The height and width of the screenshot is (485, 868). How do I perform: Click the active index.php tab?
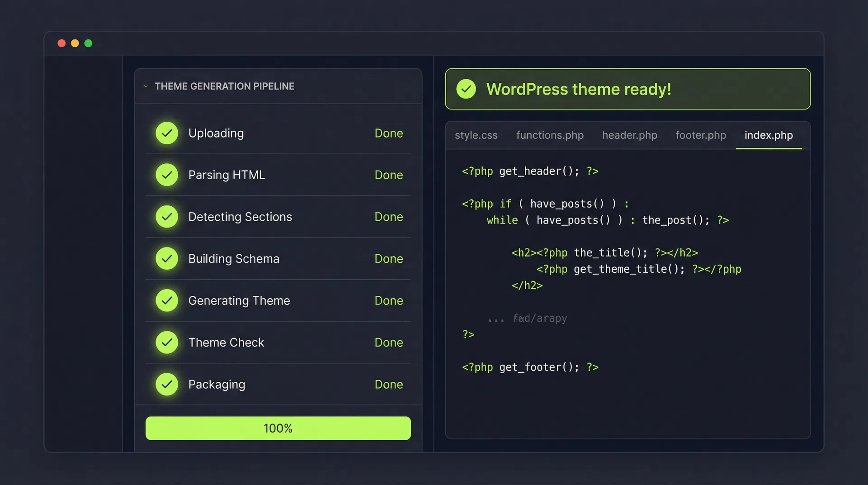(x=769, y=135)
